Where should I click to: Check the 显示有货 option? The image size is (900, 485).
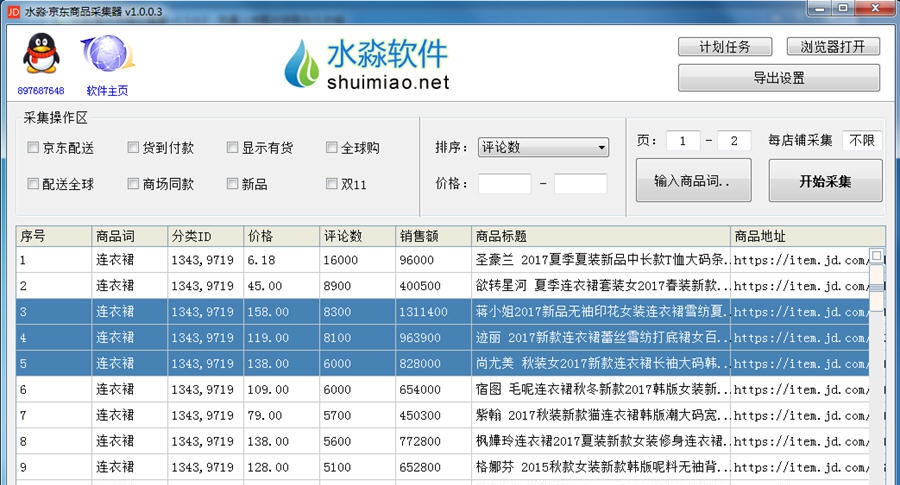tap(232, 148)
